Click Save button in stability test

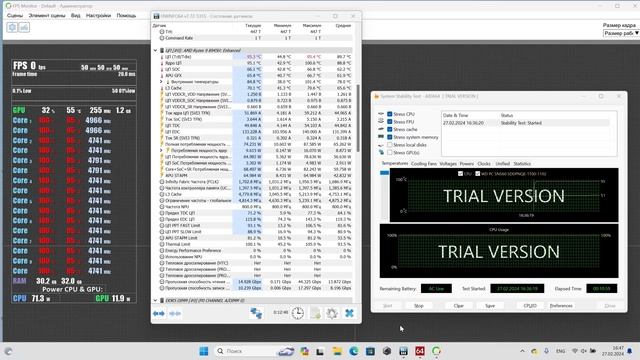click(490, 306)
